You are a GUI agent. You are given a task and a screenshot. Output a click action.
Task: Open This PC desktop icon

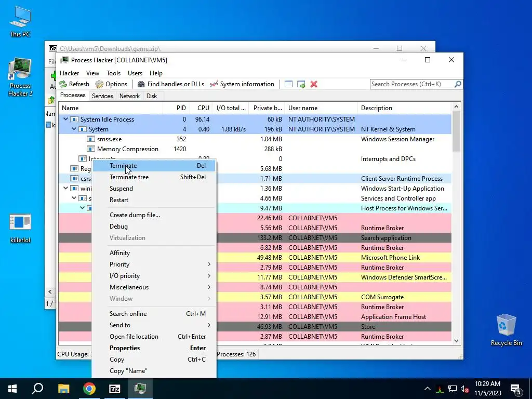pyautogui.click(x=20, y=21)
